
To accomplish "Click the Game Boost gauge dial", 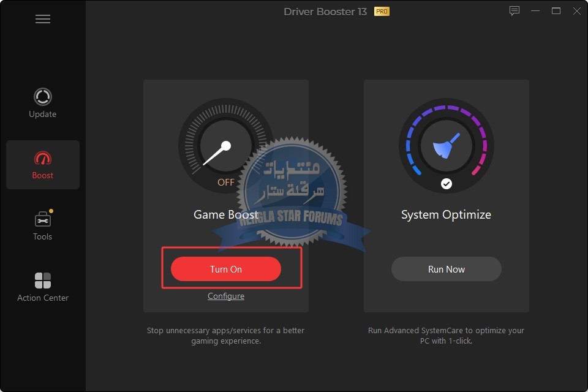I will [225, 147].
